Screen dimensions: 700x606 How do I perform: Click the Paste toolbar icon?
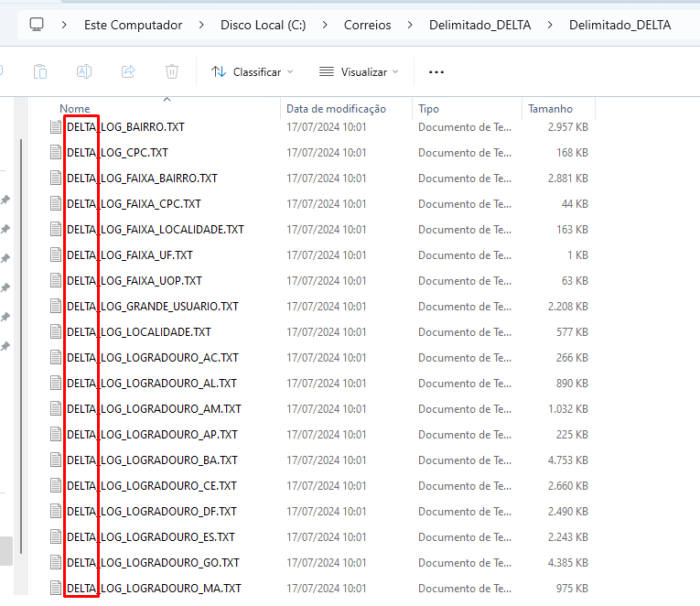coord(40,71)
